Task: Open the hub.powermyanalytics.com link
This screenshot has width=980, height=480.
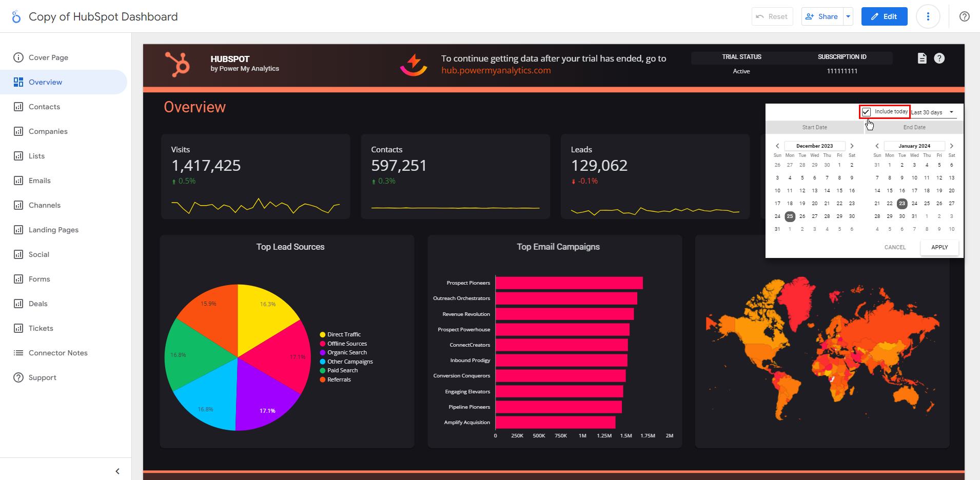Action: [x=496, y=71]
